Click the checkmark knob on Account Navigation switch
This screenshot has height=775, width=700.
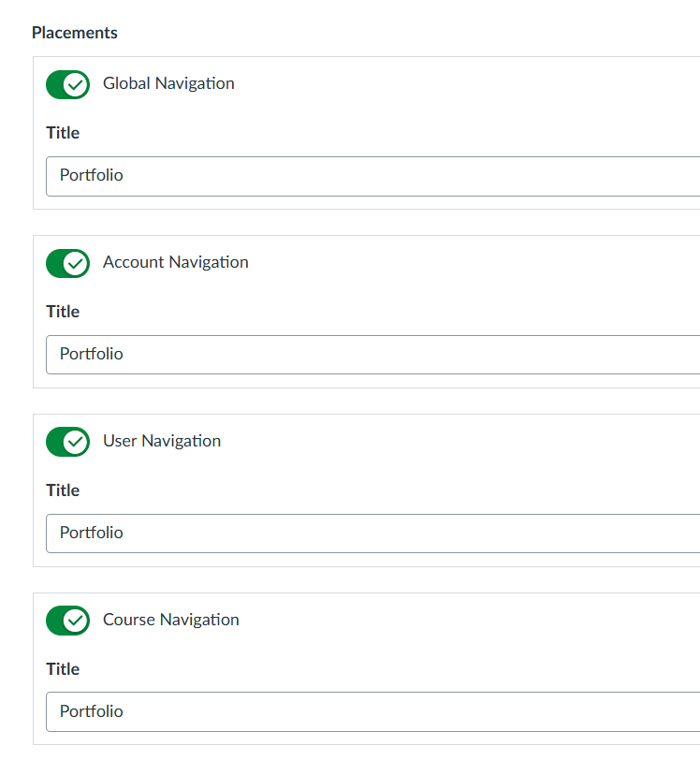(x=76, y=263)
